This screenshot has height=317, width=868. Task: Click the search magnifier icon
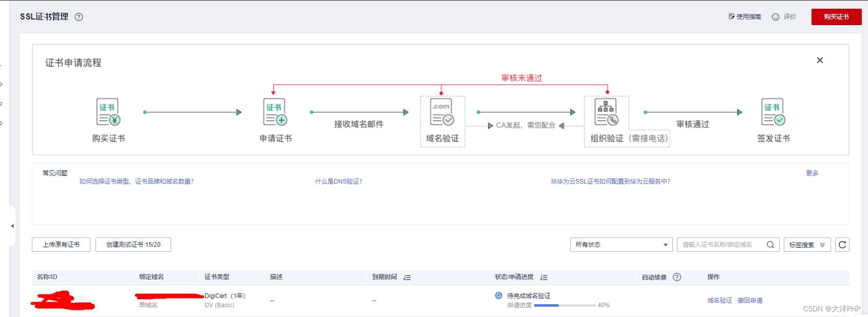click(x=770, y=245)
